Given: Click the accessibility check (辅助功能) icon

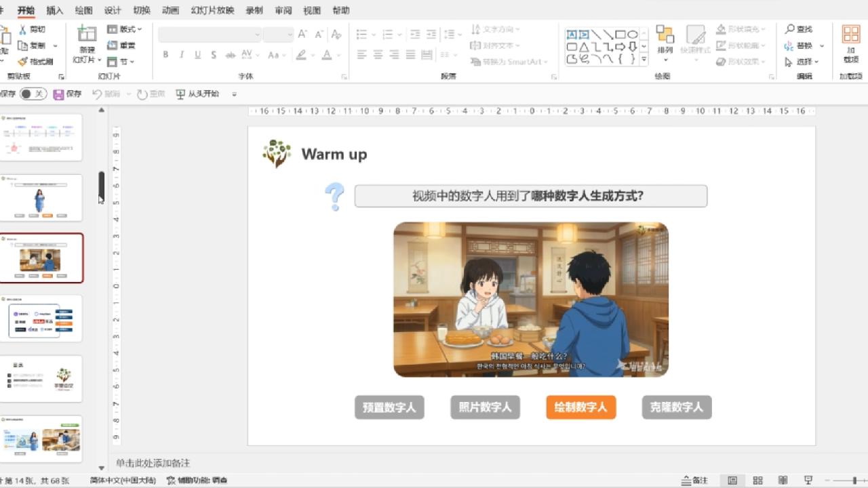Looking at the screenshot, I should click(172, 481).
